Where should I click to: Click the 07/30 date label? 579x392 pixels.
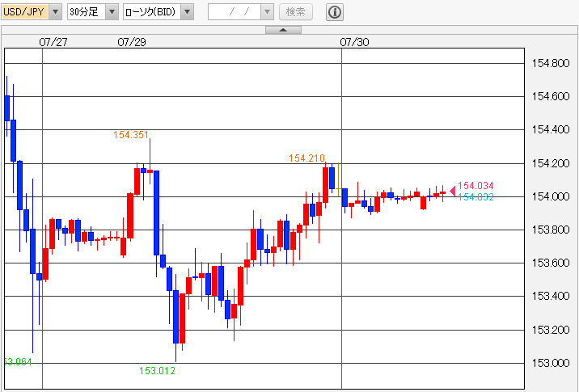pos(354,42)
